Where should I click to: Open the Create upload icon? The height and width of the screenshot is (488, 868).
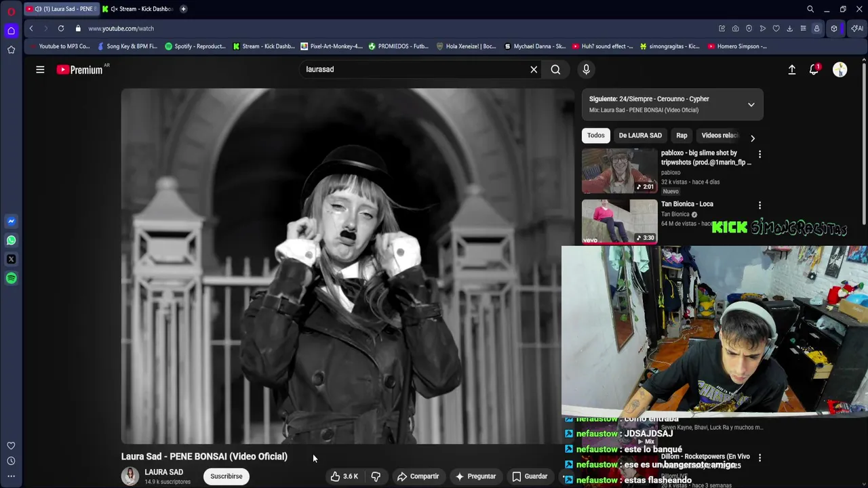pos(791,69)
